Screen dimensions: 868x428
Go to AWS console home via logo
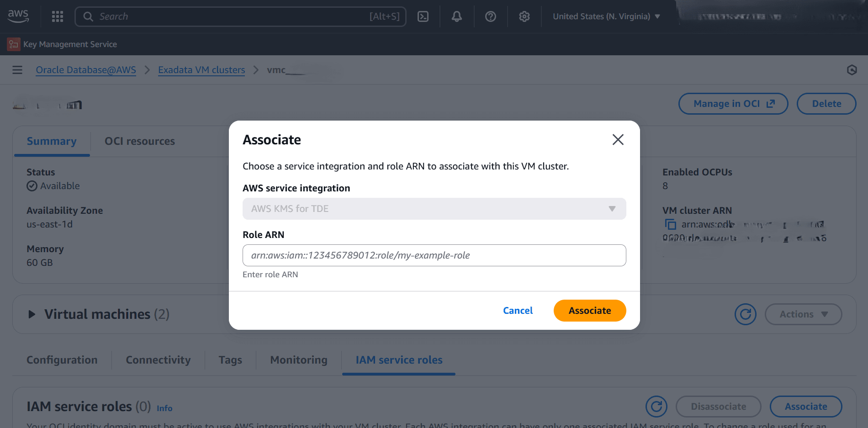[18, 15]
